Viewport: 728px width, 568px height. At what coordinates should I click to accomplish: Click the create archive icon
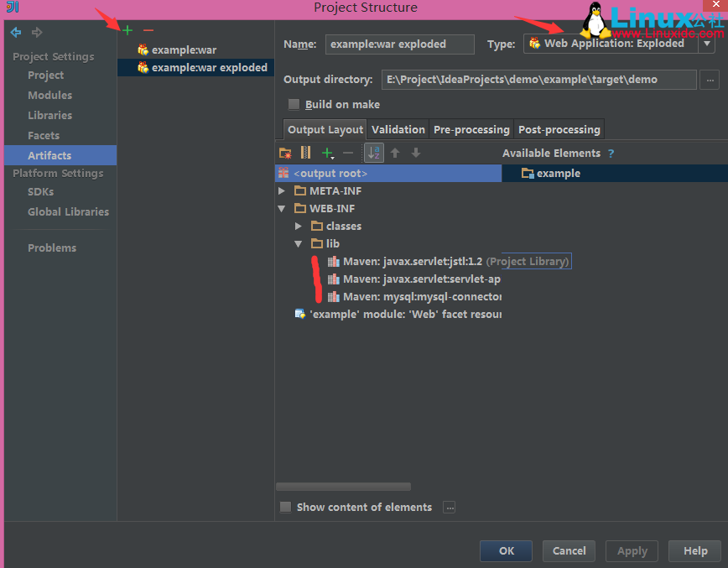pos(305,153)
